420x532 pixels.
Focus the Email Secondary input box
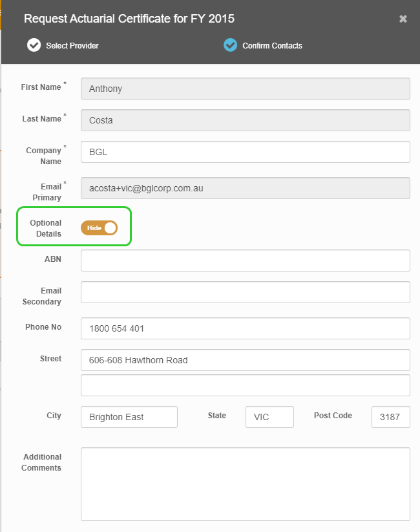tap(245, 292)
